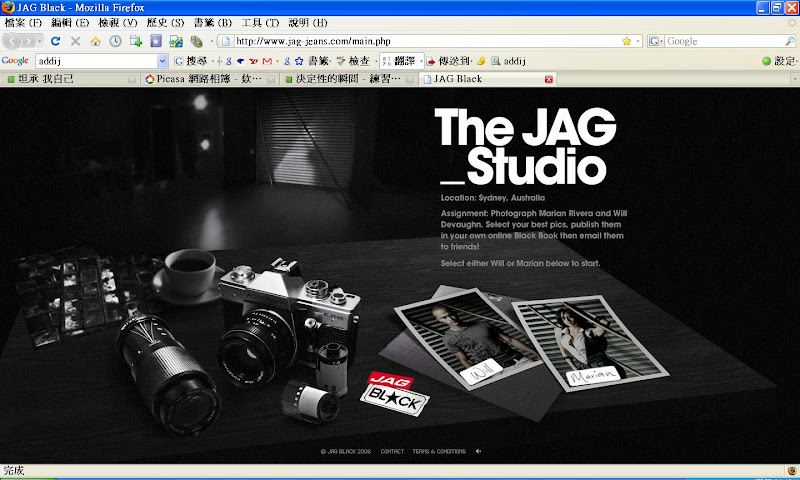This screenshot has height=480, width=800.
Task: Open the search engine selector dropdown
Action: click(x=656, y=41)
